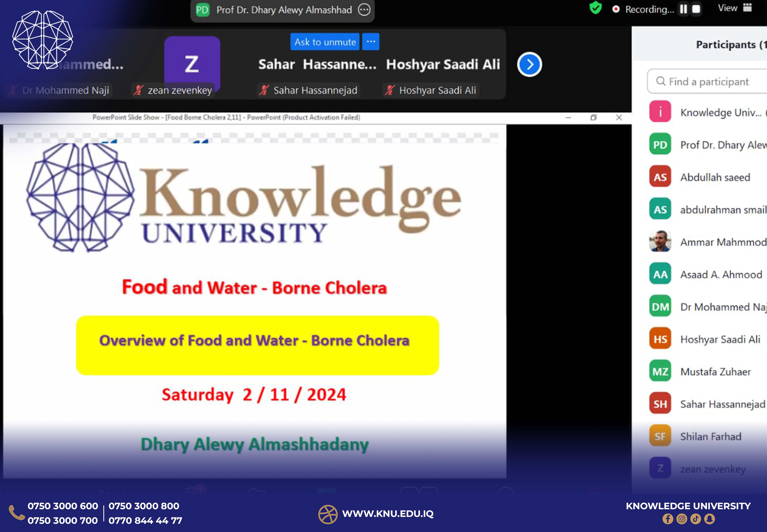
Task: Open the more options button beside Ask to unmute
Action: point(371,42)
